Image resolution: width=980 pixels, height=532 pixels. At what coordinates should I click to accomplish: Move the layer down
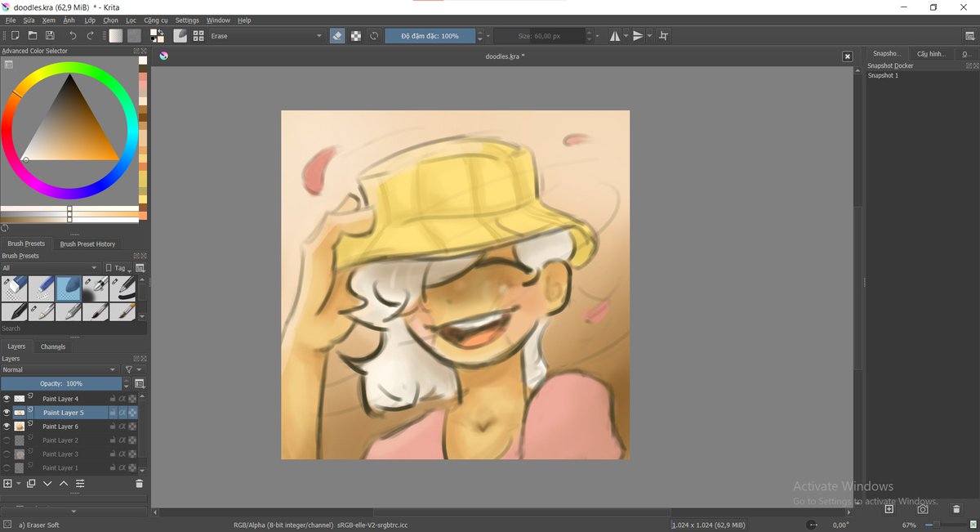pos(47,484)
